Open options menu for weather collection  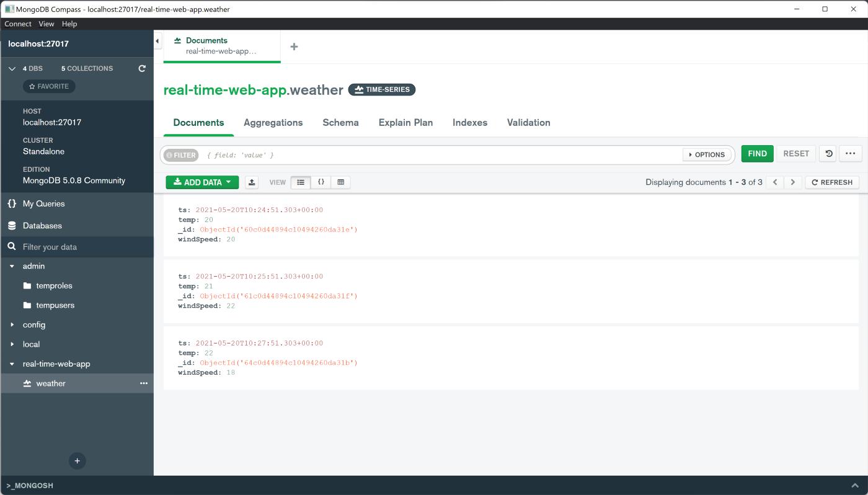(x=143, y=383)
